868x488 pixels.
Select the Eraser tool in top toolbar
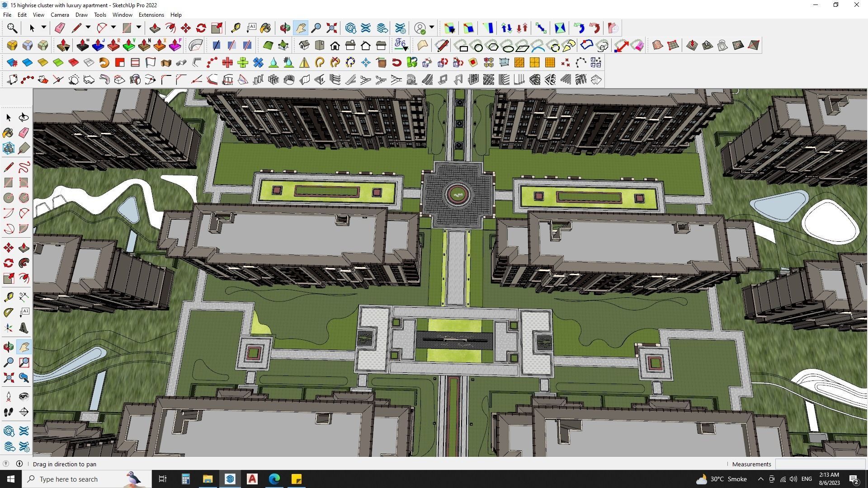click(60, 28)
